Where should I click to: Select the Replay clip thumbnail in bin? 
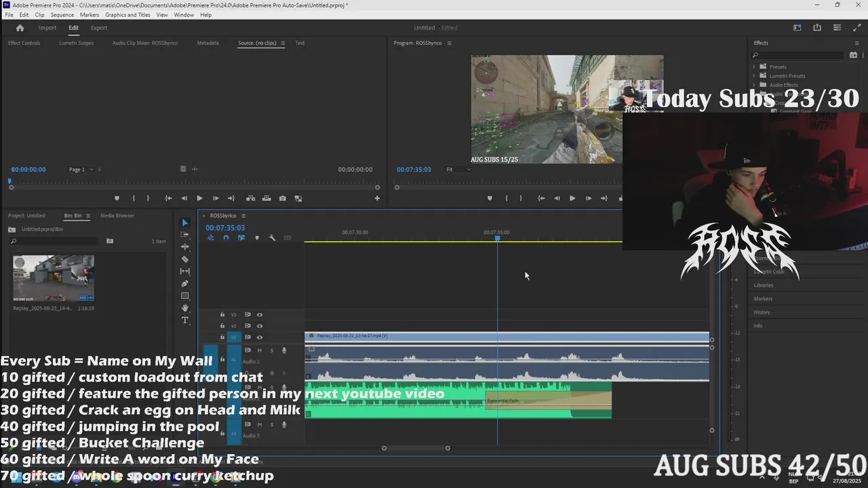point(54,278)
